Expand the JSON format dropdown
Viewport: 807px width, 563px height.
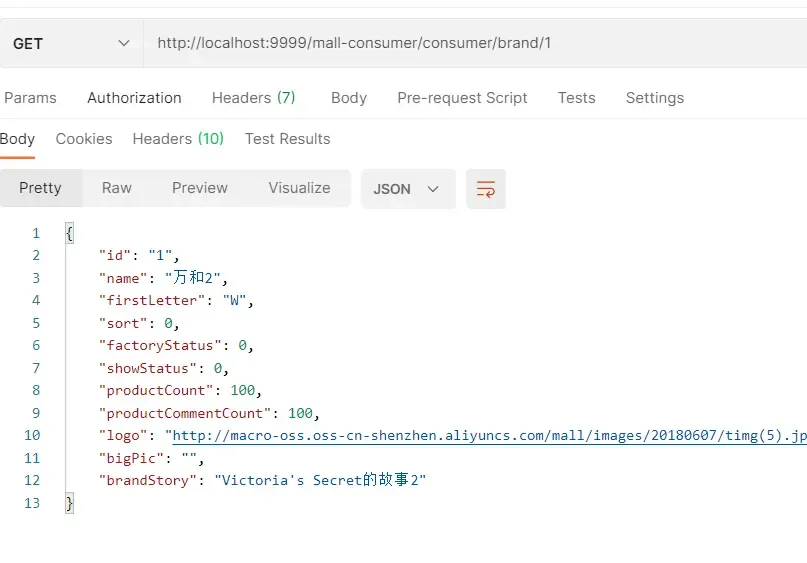(407, 189)
